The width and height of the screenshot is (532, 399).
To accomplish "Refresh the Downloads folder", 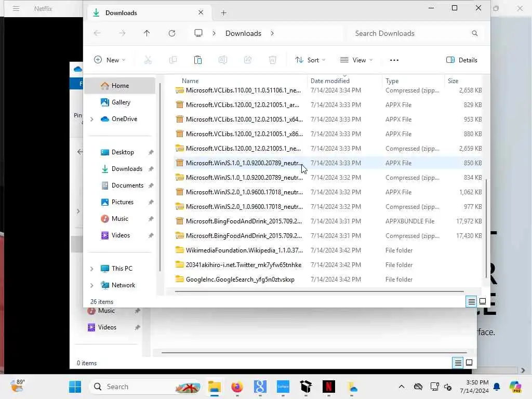I will pos(172,33).
